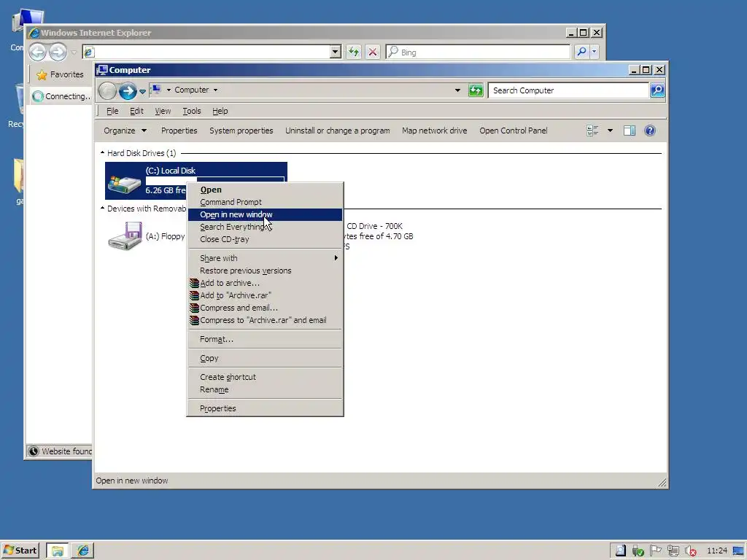Click the 11:24 system clock

click(x=717, y=551)
